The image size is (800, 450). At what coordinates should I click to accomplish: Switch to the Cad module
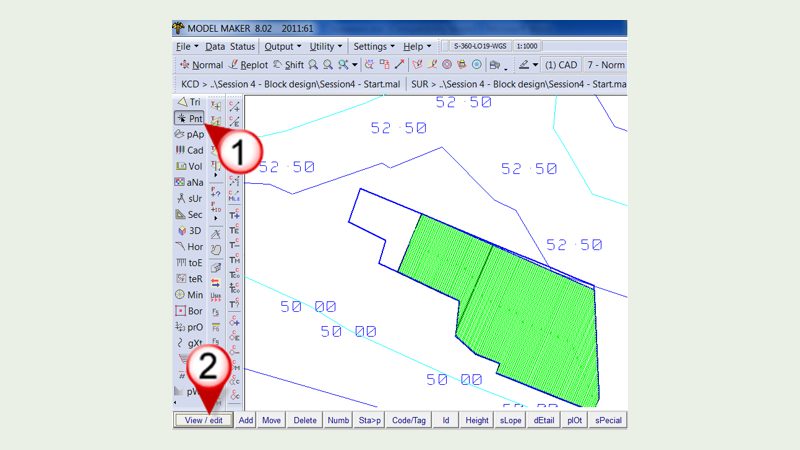tap(189, 151)
